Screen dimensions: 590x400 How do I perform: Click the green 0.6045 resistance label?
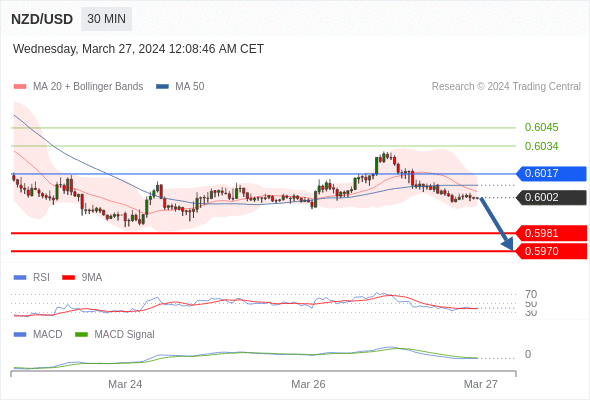click(x=541, y=127)
